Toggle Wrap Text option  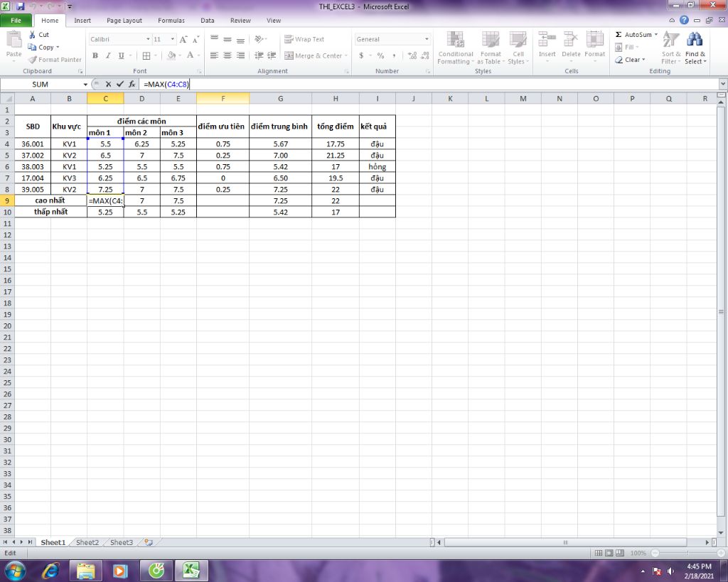click(304, 40)
